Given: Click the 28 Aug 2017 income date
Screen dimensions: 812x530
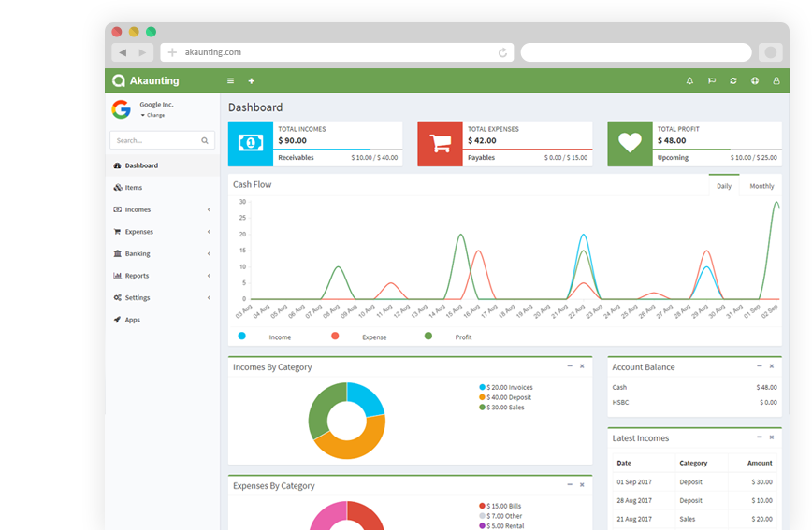Looking at the screenshot, I should pos(634,500).
